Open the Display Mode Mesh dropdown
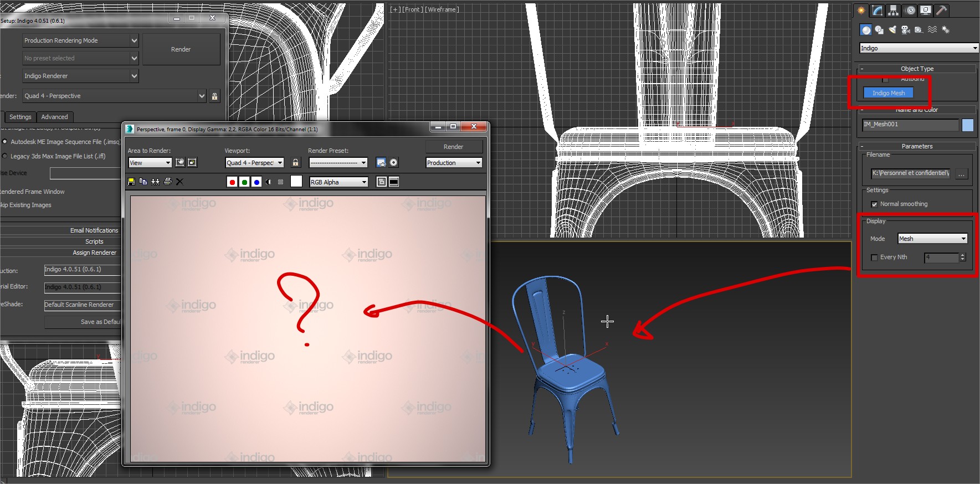The width and height of the screenshot is (980, 484). click(932, 239)
